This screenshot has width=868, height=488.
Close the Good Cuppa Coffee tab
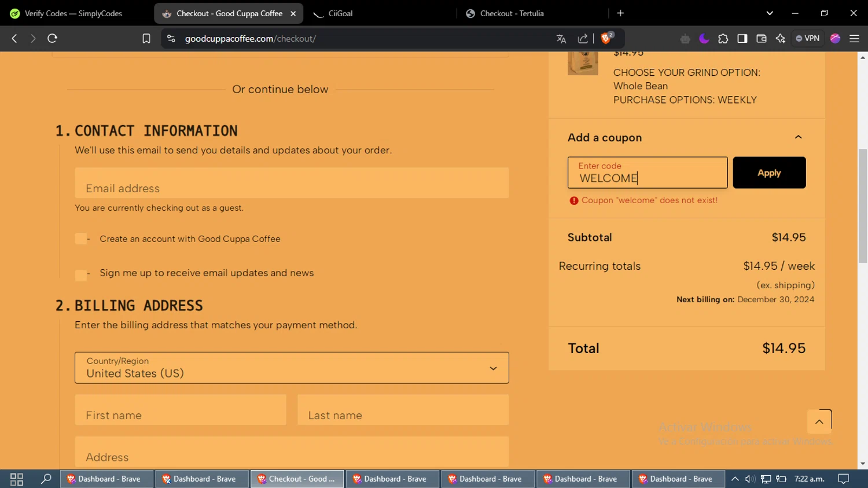click(293, 13)
